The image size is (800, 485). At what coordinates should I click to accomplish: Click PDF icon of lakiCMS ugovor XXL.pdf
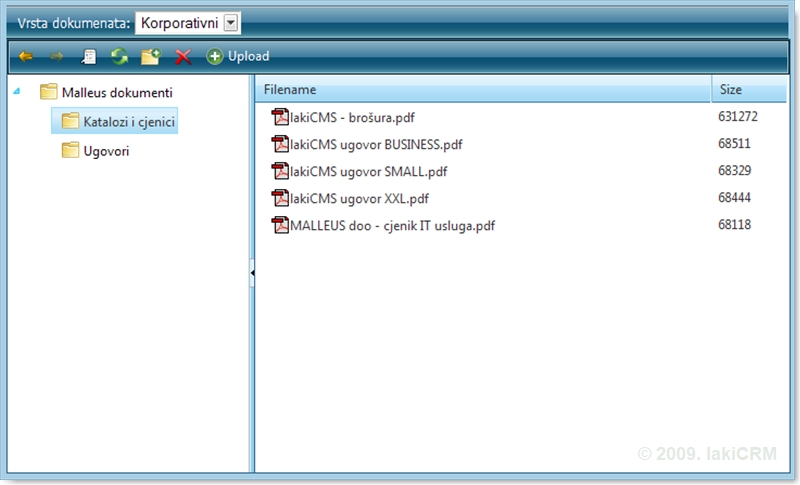click(280, 198)
